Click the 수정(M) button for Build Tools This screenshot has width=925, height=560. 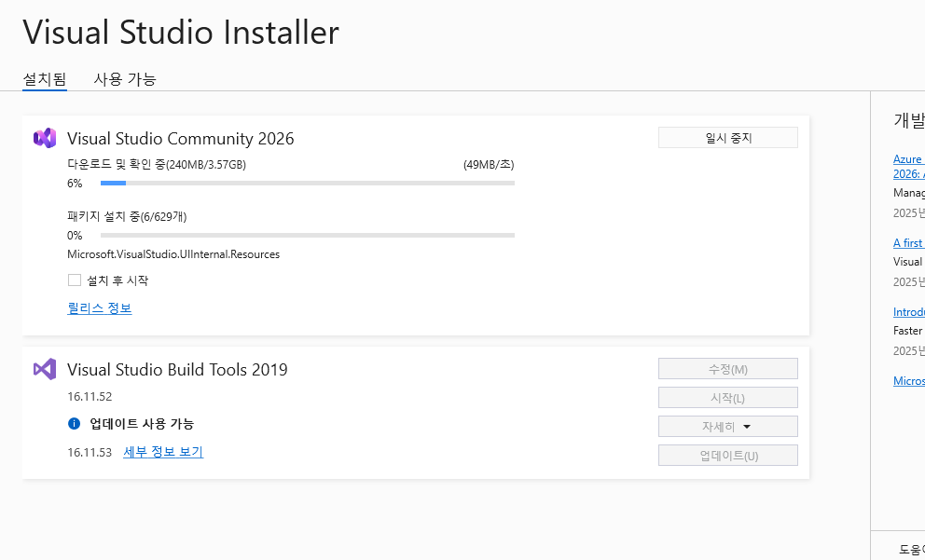tap(728, 369)
